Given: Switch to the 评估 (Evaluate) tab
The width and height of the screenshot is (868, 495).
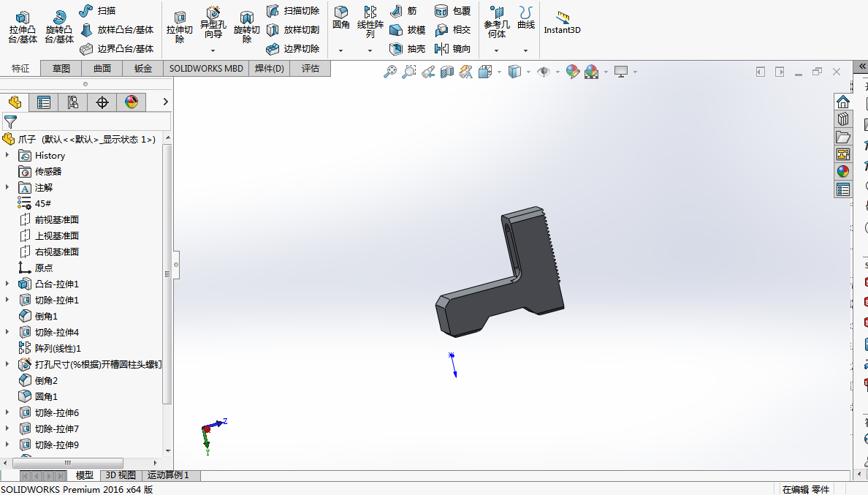Looking at the screenshot, I should 310,68.
